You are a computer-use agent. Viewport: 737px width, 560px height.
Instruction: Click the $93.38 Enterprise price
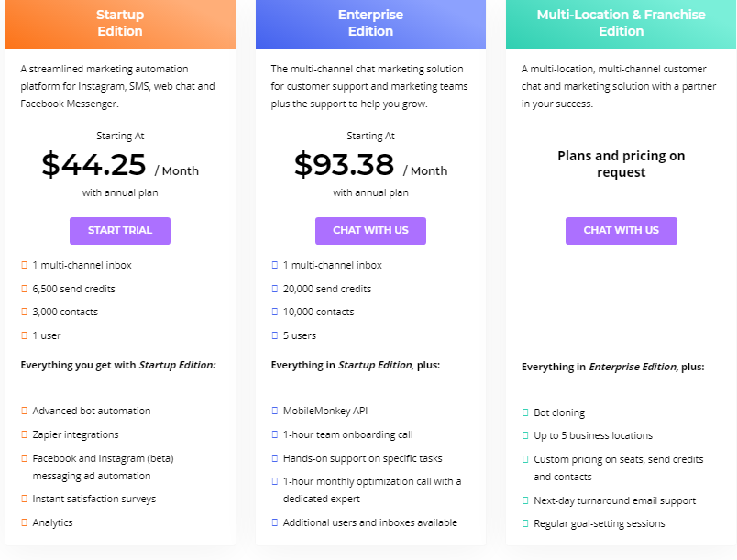(345, 165)
